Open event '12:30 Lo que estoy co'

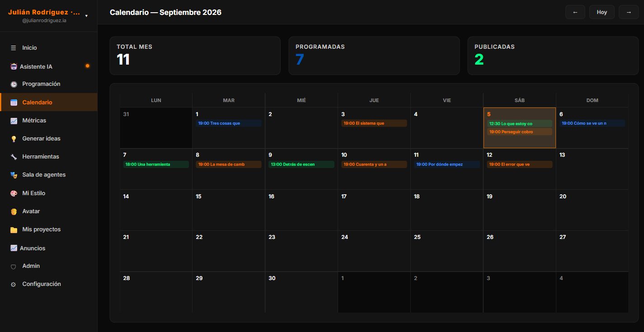[x=520, y=124]
